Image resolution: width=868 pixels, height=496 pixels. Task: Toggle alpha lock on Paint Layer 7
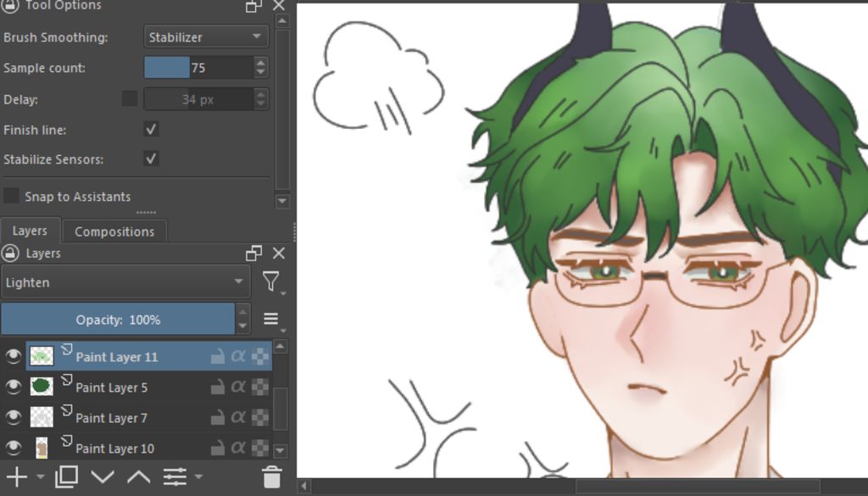(260, 417)
